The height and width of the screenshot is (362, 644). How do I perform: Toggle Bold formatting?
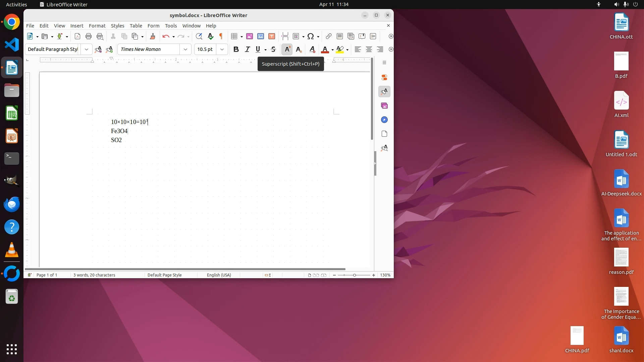236,49
